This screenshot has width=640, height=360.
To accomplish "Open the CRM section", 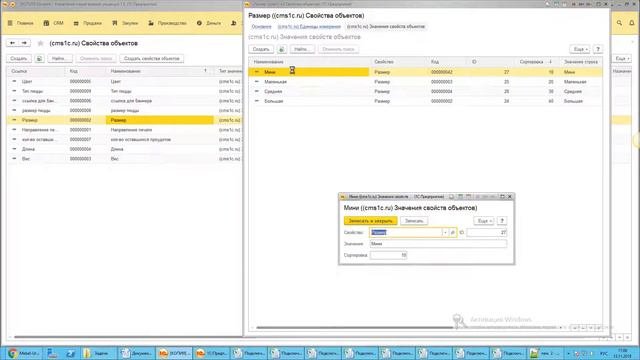I will 53,23.
